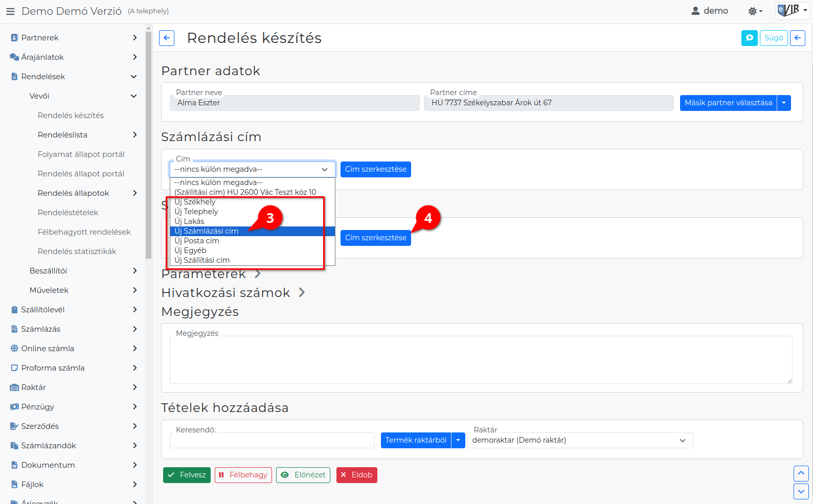Choose Új Lakás option
This screenshot has height=504, width=813.
(253, 221)
